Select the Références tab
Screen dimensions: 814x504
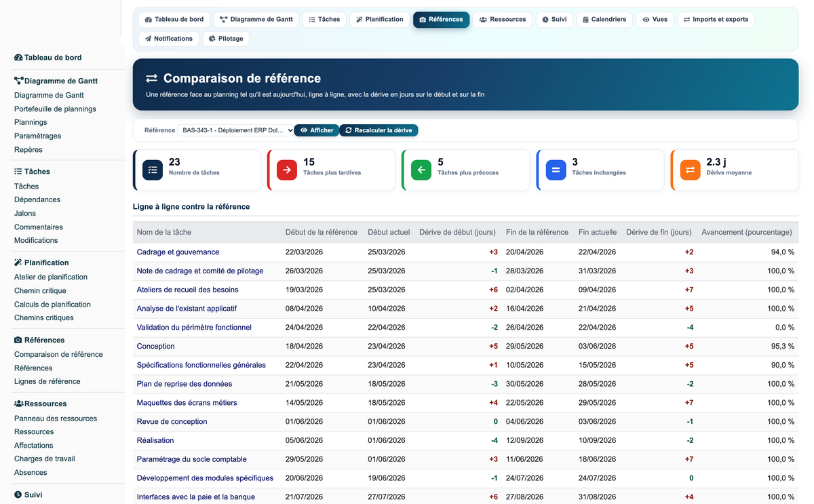pos(441,20)
